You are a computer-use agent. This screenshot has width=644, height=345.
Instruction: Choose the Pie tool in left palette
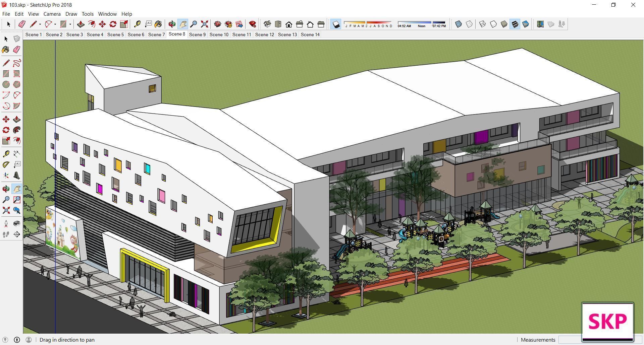point(16,106)
